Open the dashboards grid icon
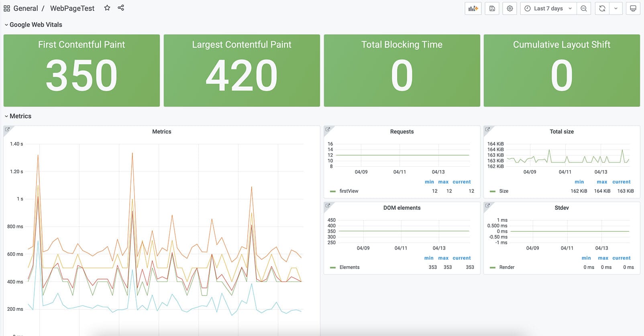The image size is (644, 336). [x=7, y=8]
